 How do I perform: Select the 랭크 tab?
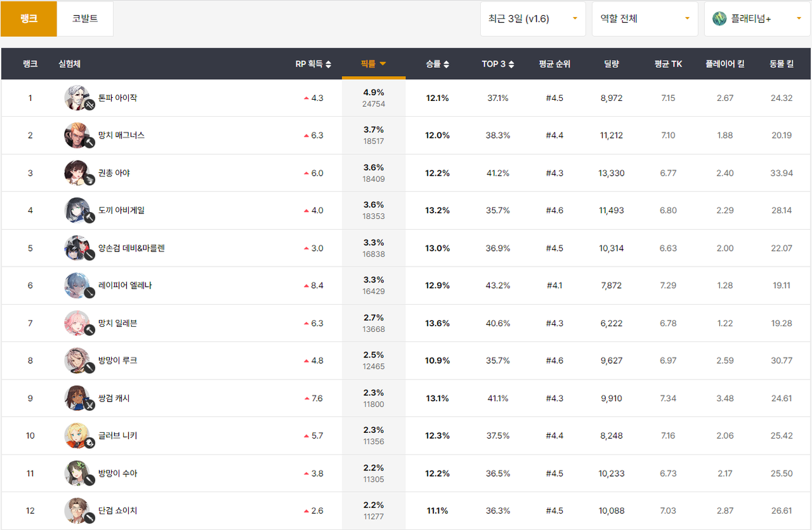29,18
